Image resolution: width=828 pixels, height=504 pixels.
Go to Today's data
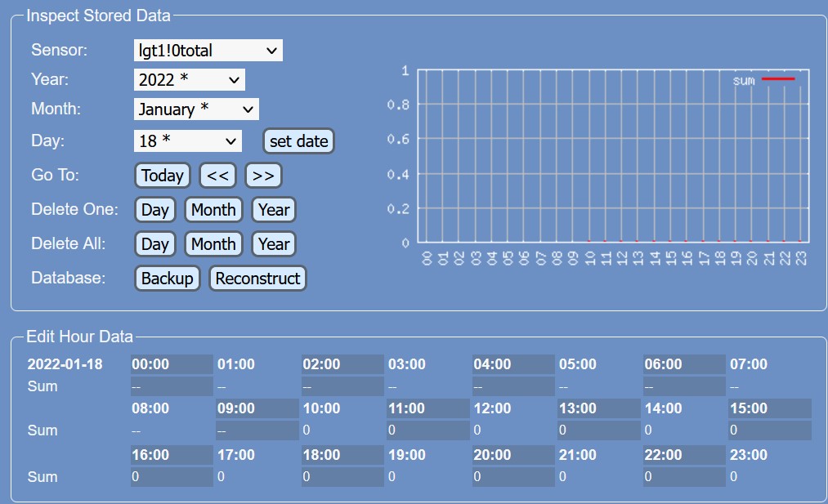[163, 175]
